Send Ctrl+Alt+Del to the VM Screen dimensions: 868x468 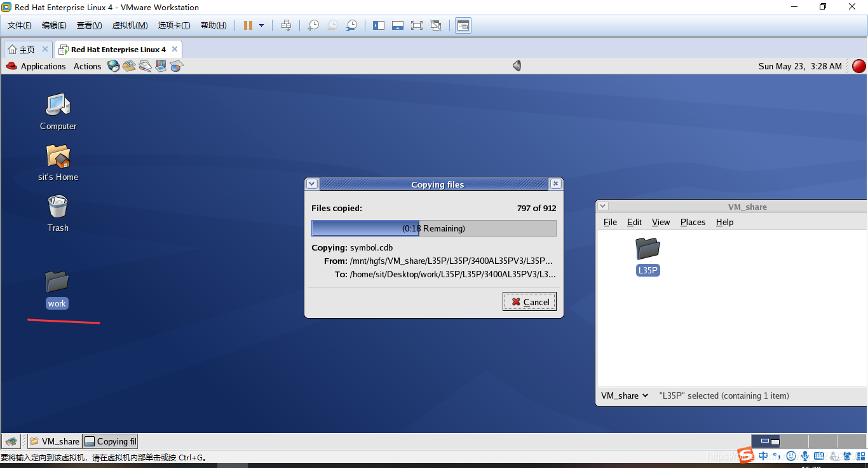(286, 25)
